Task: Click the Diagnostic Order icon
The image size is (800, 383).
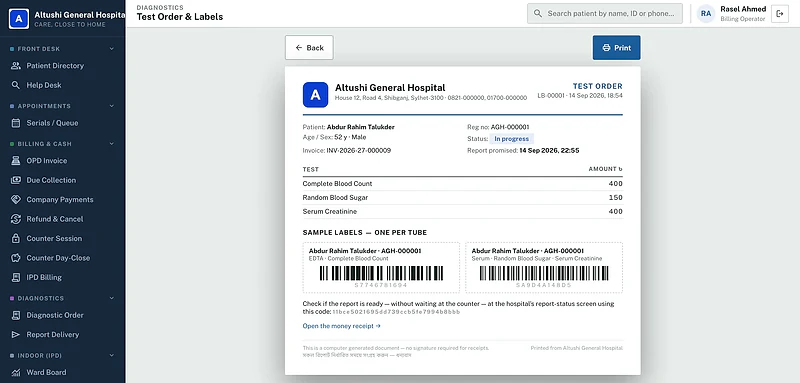Action: (x=16, y=315)
